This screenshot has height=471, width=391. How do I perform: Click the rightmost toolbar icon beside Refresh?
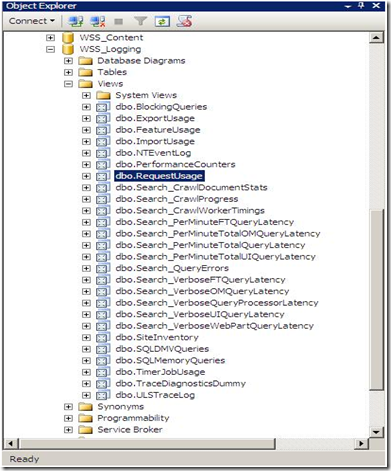tap(184, 21)
